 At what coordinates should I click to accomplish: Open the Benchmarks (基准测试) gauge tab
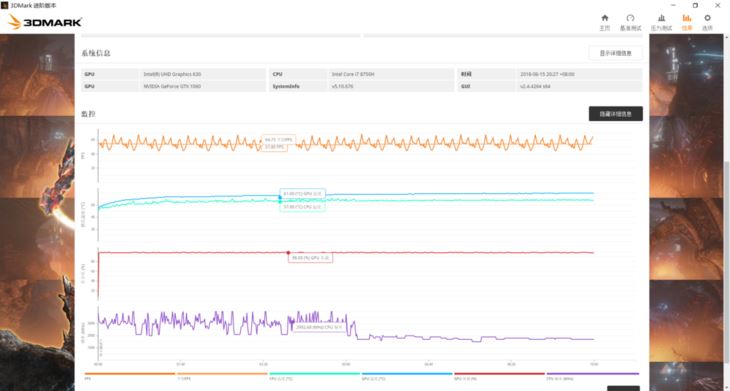[630, 22]
